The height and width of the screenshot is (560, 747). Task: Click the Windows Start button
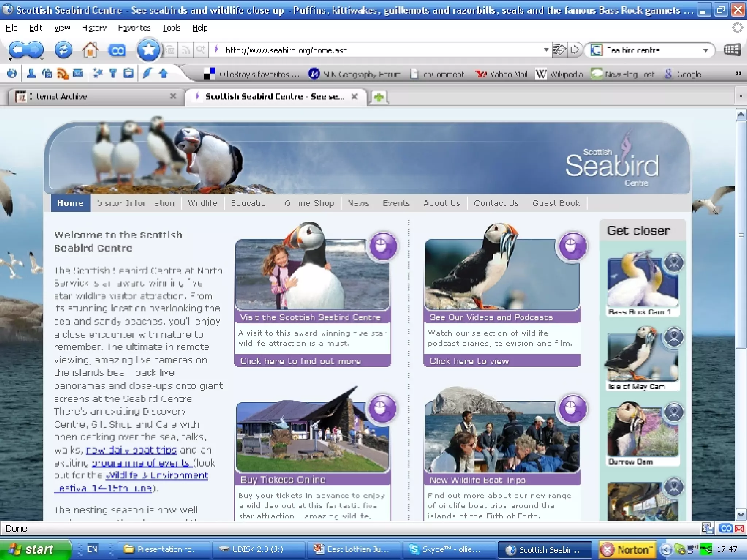[x=33, y=549]
